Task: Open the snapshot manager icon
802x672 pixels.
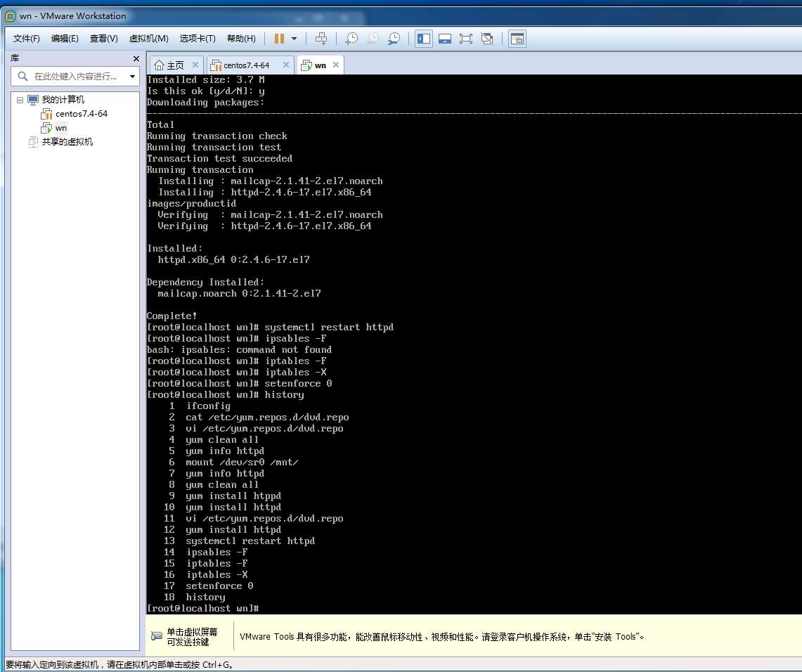Action: pos(394,39)
